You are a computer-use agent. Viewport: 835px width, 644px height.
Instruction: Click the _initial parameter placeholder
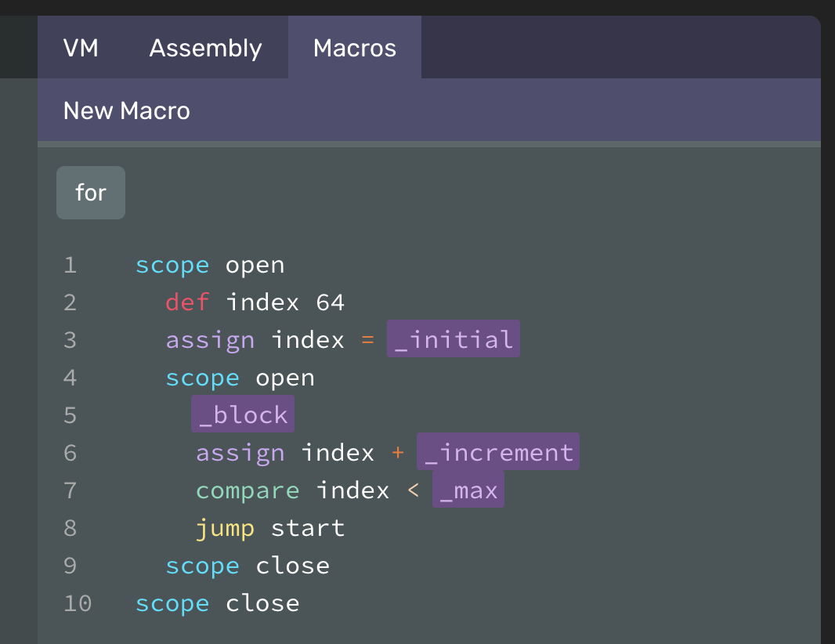pyautogui.click(x=454, y=339)
